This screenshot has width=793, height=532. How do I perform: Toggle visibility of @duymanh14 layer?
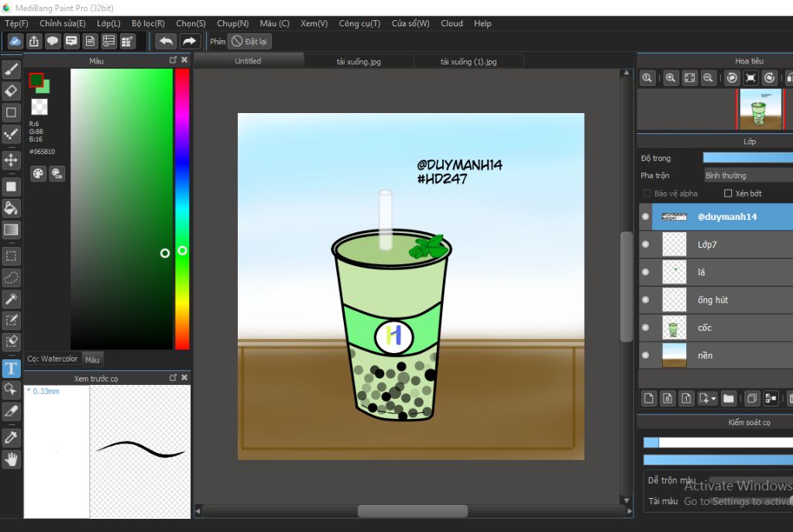coord(645,217)
